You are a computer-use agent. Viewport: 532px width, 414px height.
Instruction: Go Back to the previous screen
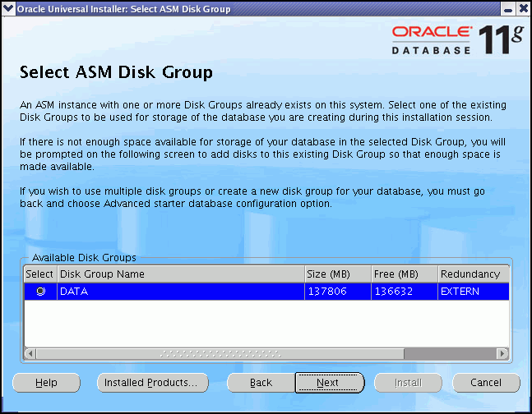261,383
